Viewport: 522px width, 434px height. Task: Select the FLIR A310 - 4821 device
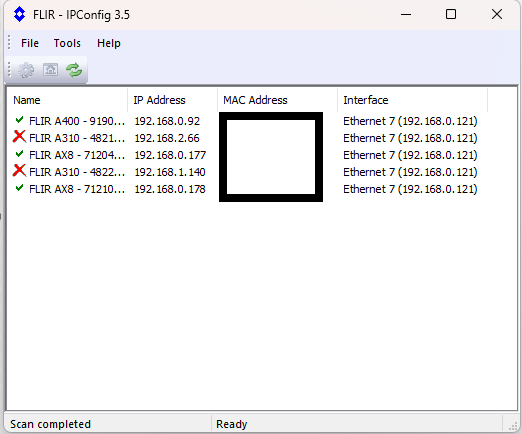[x=77, y=138]
